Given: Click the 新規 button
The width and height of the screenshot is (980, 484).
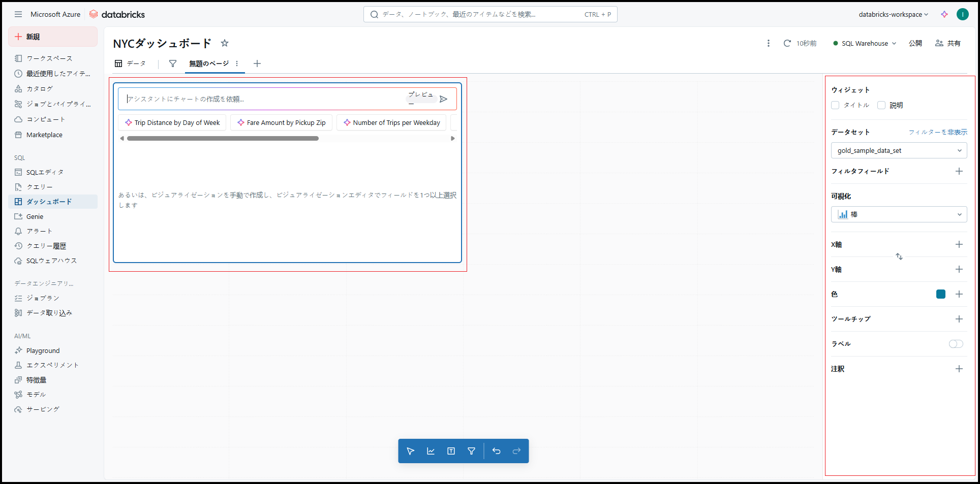Looking at the screenshot, I should [x=53, y=37].
